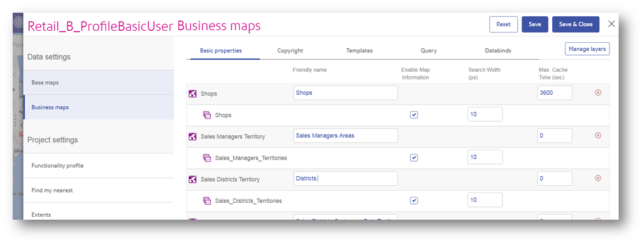Edit the Sales Managers Areas friendly name
644x245 pixels.
(345, 136)
